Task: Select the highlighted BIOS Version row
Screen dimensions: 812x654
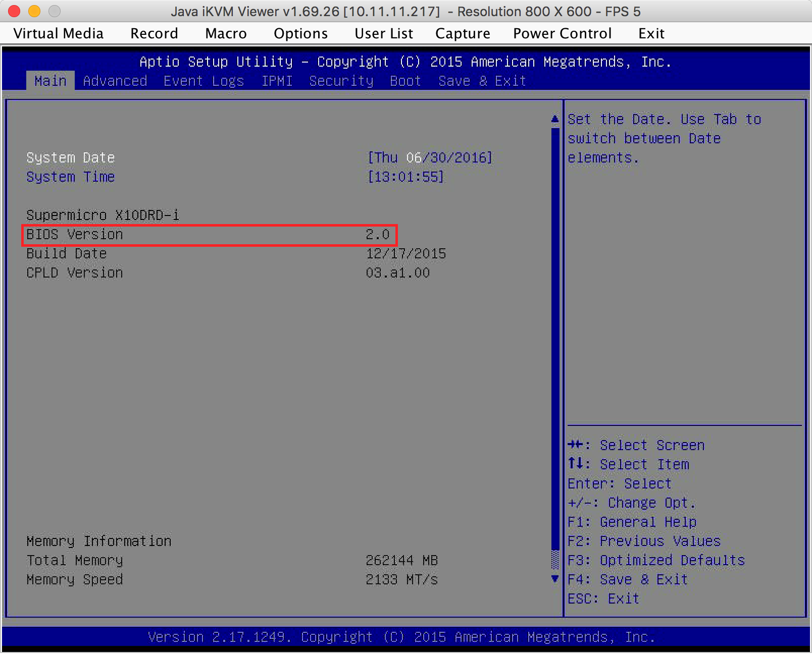Action: point(210,235)
